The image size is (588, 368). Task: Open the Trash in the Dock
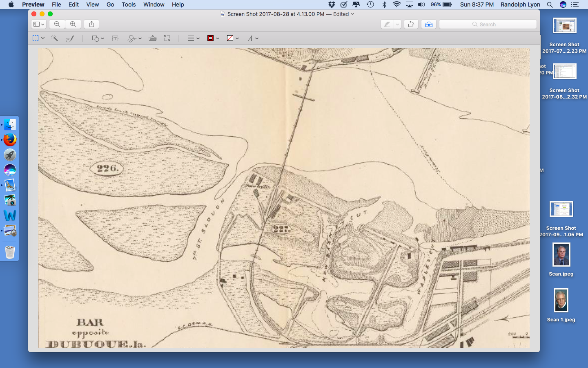click(10, 251)
